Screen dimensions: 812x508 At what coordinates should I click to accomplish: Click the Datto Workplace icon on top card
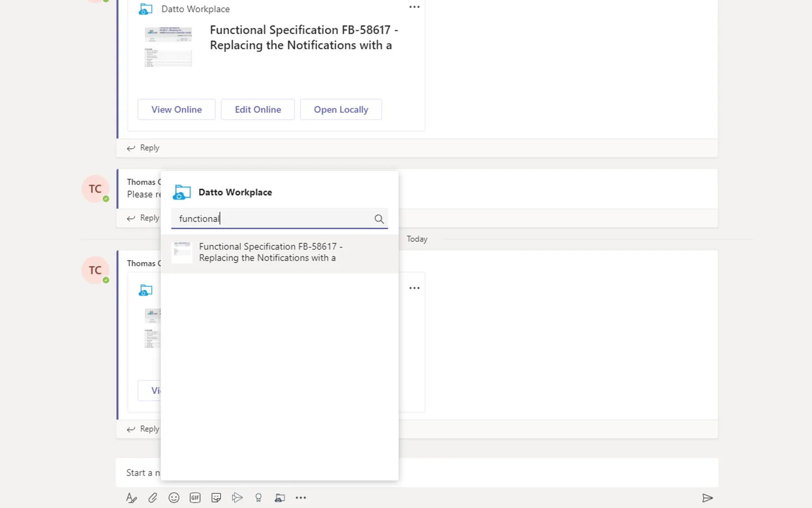[146, 9]
